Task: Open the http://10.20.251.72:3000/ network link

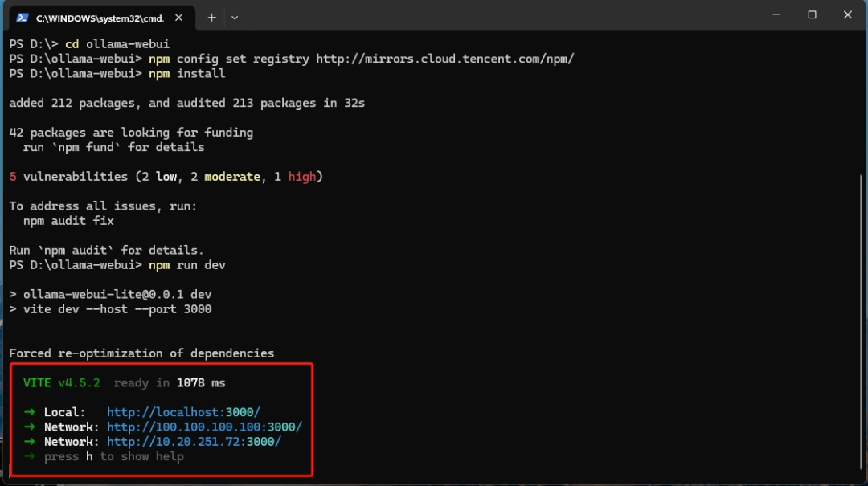Action: tap(194, 442)
